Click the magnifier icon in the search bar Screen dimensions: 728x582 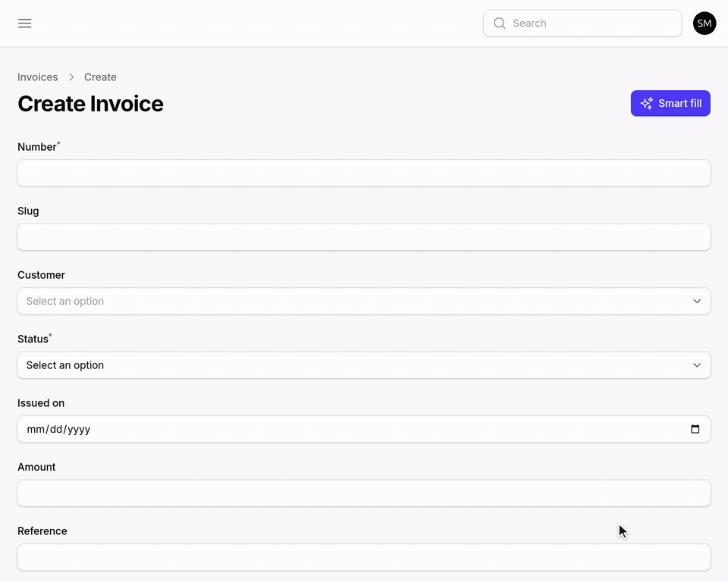click(x=500, y=23)
